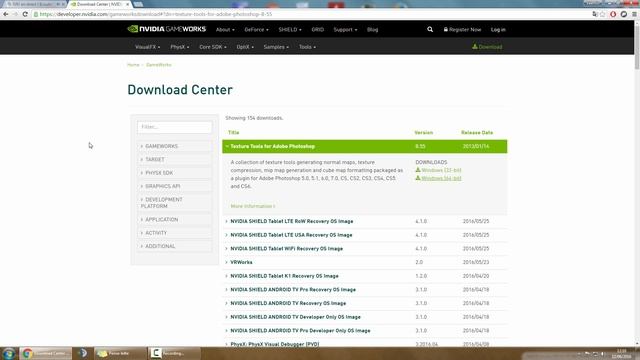This screenshot has width=640, height=360.
Task: Open the site search magnifier icon
Action: tap(430, 29)
